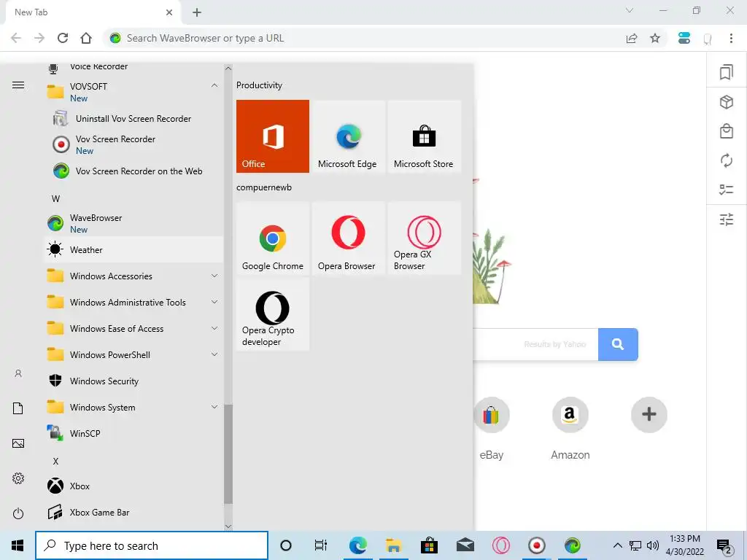Click Uninstall Vov Screen Recorder

point(133,119)
